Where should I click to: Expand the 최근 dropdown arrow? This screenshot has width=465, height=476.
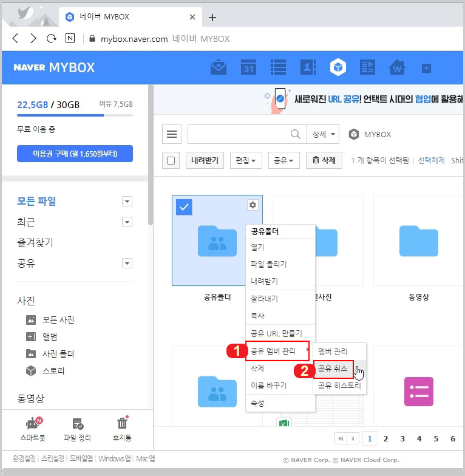(127, 222)
